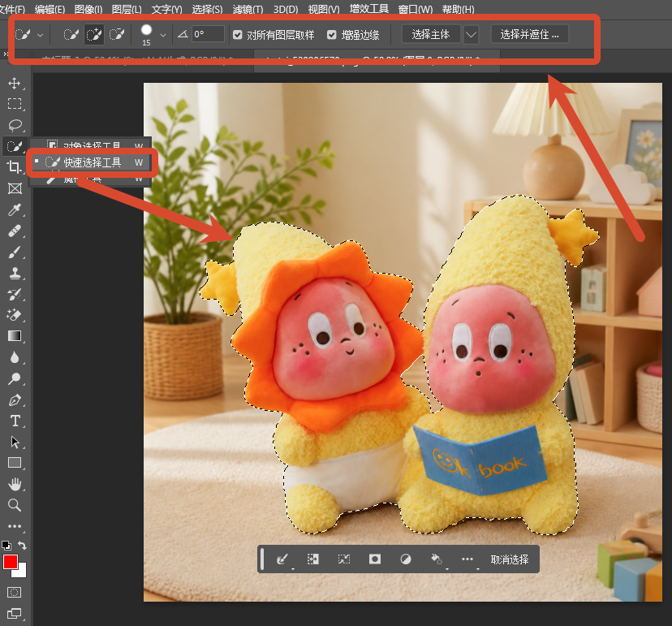
Task: Click the modify selection brush icon in contextual bar
Action: [282, 559]
